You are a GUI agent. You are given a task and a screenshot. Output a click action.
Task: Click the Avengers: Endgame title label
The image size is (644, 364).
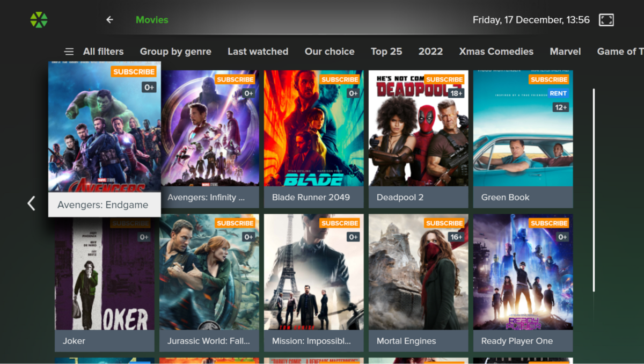click(103, 205)
